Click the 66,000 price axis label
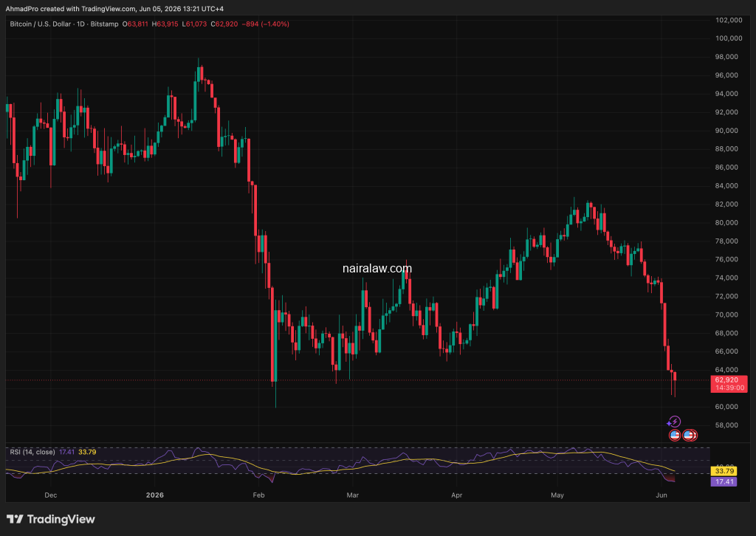Image resolution: width=756 pixels, height=536 pixels. (726, 351)
